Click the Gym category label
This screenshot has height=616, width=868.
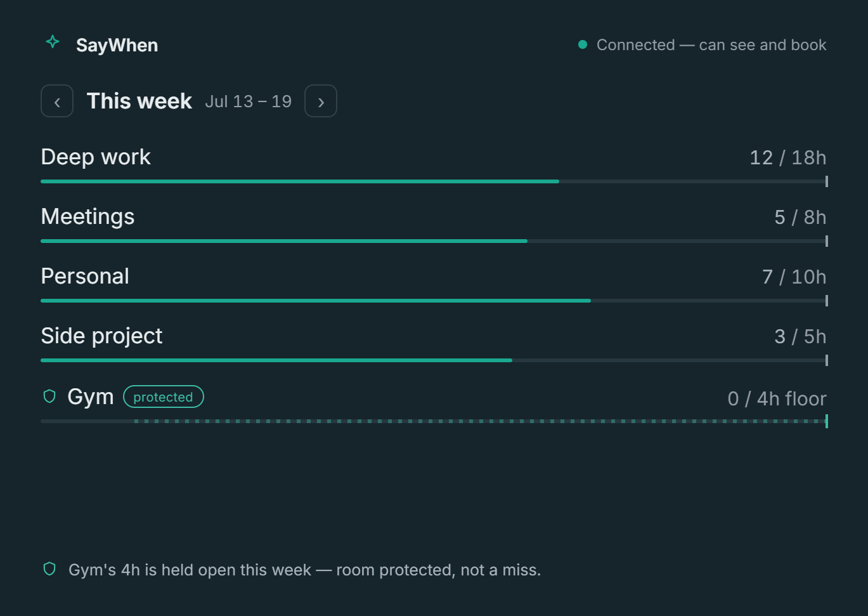91,396
